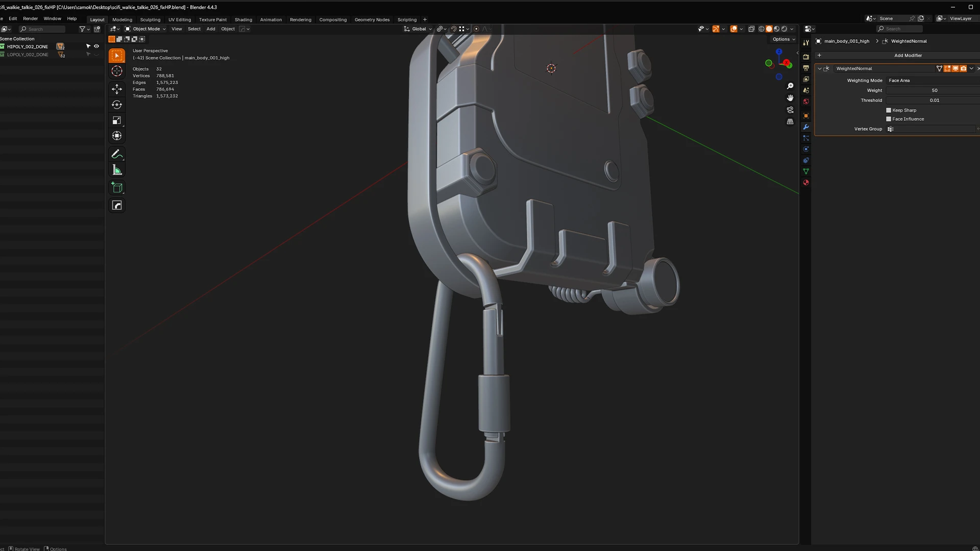Open the Global transform orientation dropdown
The height and width of the screenshot is (551, 980).
point(418,29)
